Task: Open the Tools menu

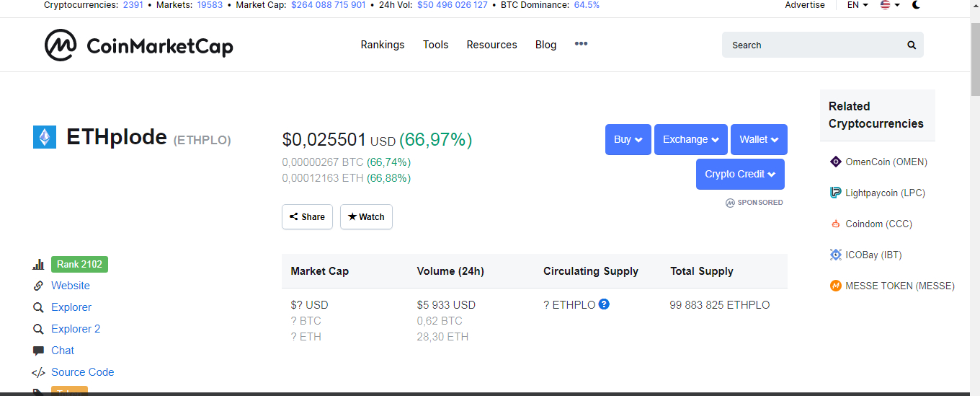Action: tap(436, 45)
